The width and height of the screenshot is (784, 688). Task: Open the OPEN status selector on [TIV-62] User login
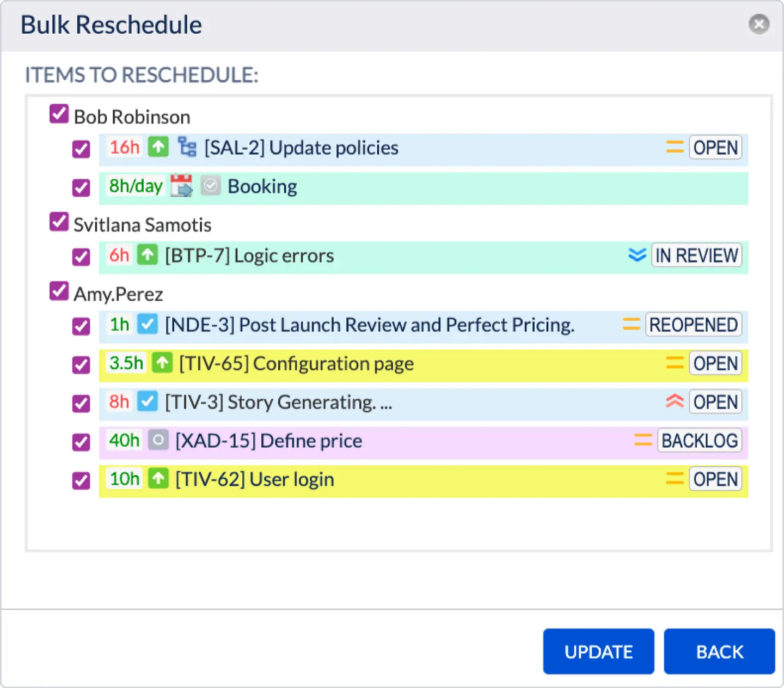pyautogui.click(x=715, y=479)
